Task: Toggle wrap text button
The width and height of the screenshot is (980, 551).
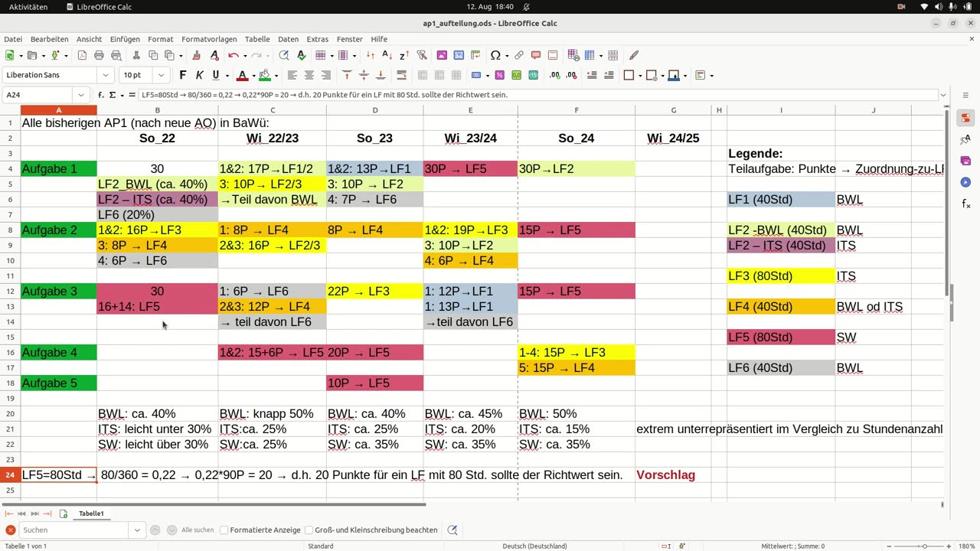Action: coord(401,75)
